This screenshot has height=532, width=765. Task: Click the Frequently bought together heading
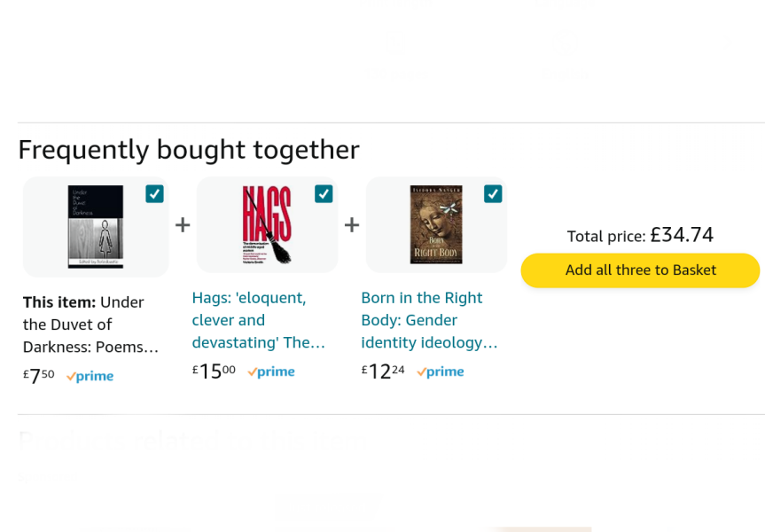[188, 150]
